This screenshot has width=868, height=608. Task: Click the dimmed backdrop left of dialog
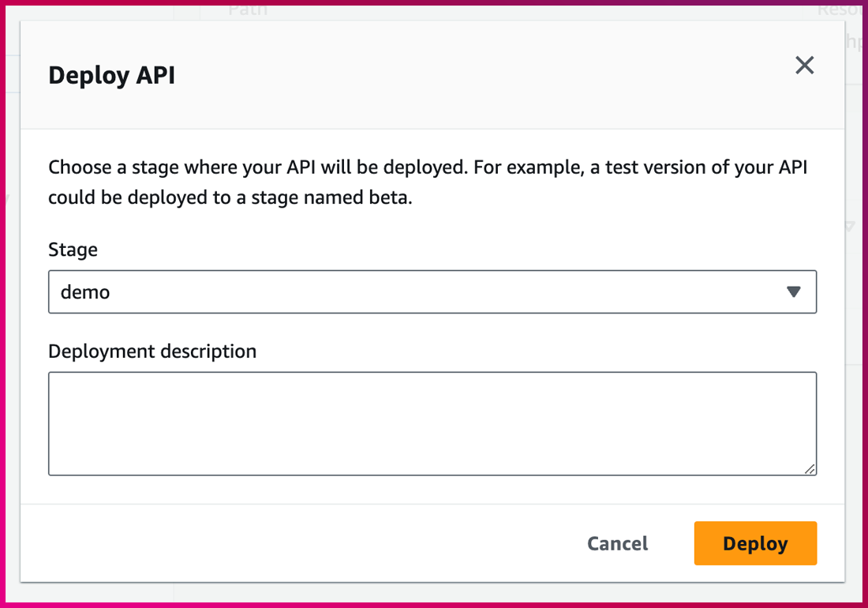point(9,316)
